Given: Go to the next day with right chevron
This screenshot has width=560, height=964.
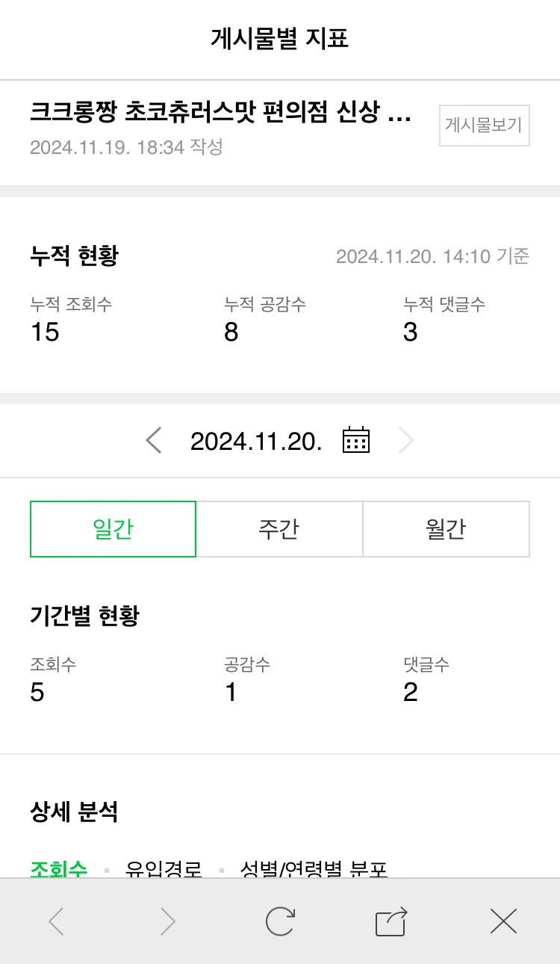Looking at the screenshot, I should pyautogui.click(x=405, y=440).
